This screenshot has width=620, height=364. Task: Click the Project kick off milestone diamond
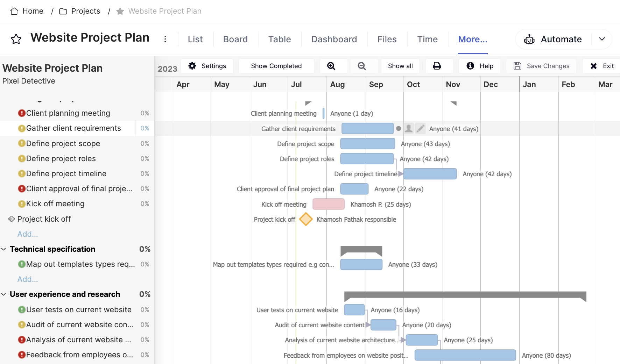[306, 220]
